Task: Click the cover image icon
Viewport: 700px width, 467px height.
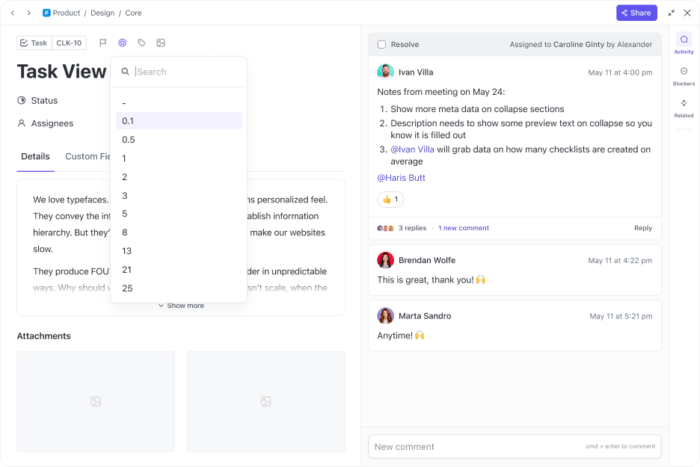Action: point(161,43)
